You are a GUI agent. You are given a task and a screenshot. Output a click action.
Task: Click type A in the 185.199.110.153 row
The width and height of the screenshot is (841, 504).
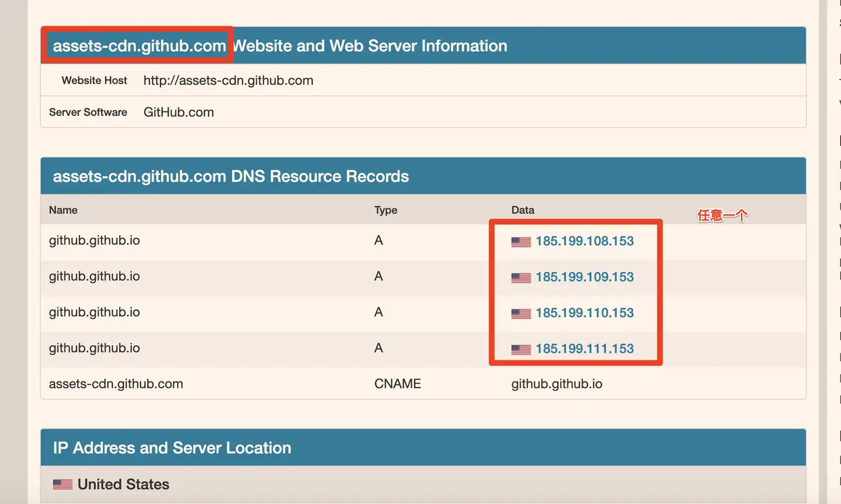pos(378,312)
